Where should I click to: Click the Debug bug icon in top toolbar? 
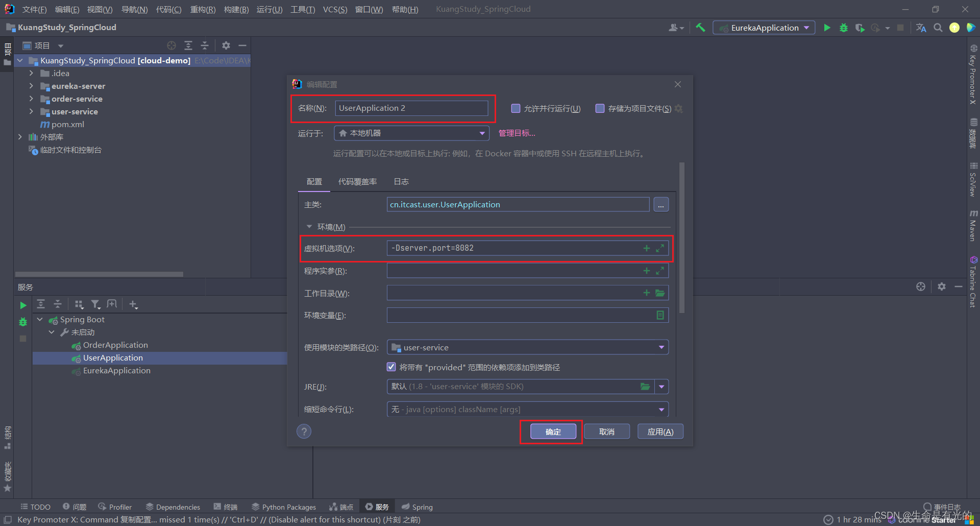pyautogui.click(x=844, y=28)
